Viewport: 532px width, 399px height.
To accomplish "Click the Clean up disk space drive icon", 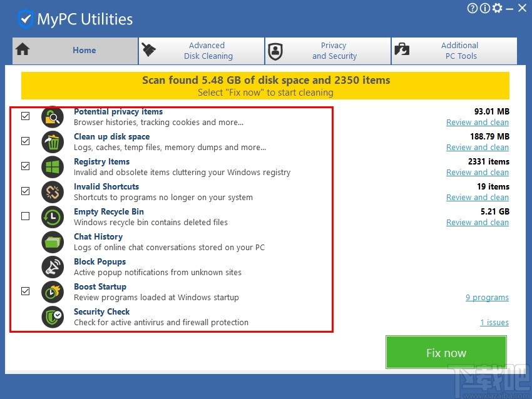I will pyautogui.click(x=53, y=142).
